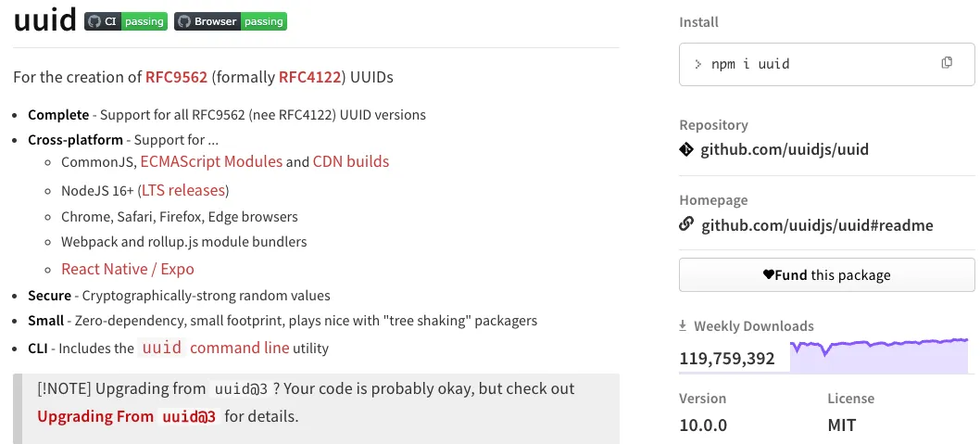Screen dimensions: 980x444
Task: Open the github.com/uuidjs/uuid repository link
Action: point(785,149)
